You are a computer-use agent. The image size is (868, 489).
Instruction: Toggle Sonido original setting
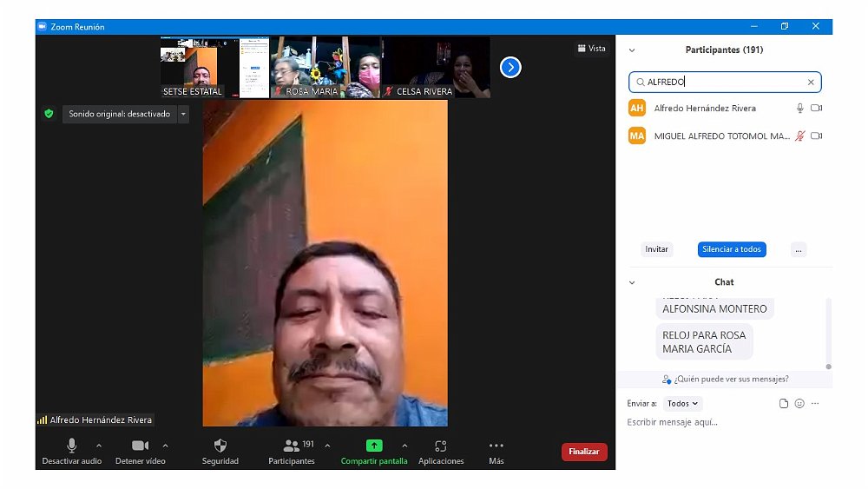tap(119, 114)
